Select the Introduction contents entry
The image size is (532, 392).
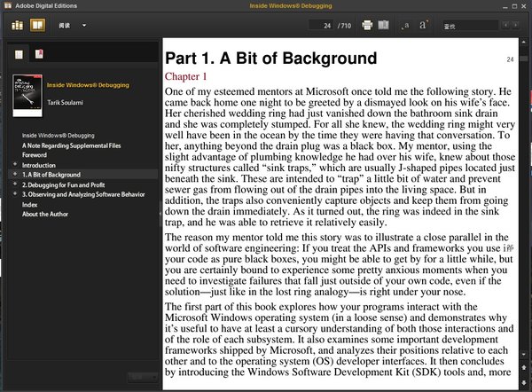click(39, 165)
